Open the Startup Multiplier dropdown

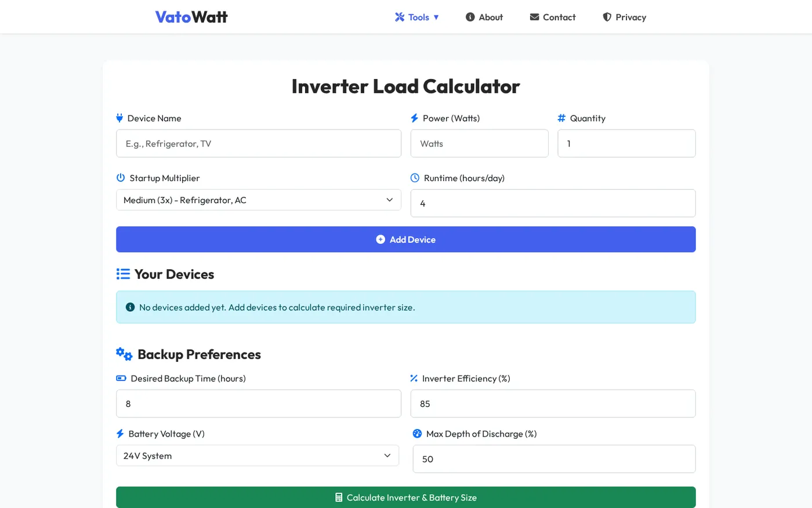point(259,200)
